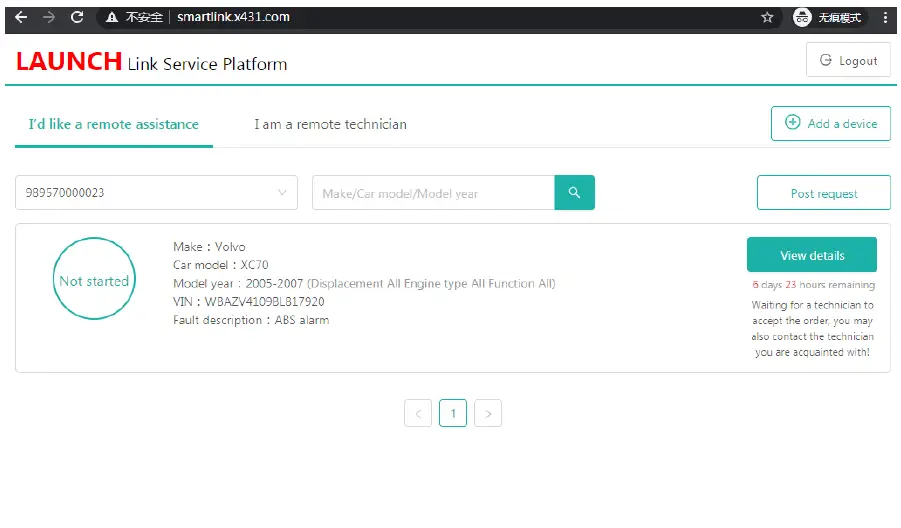
Task: Click the LAUNCH logo
Action: (x=69, y=61)
